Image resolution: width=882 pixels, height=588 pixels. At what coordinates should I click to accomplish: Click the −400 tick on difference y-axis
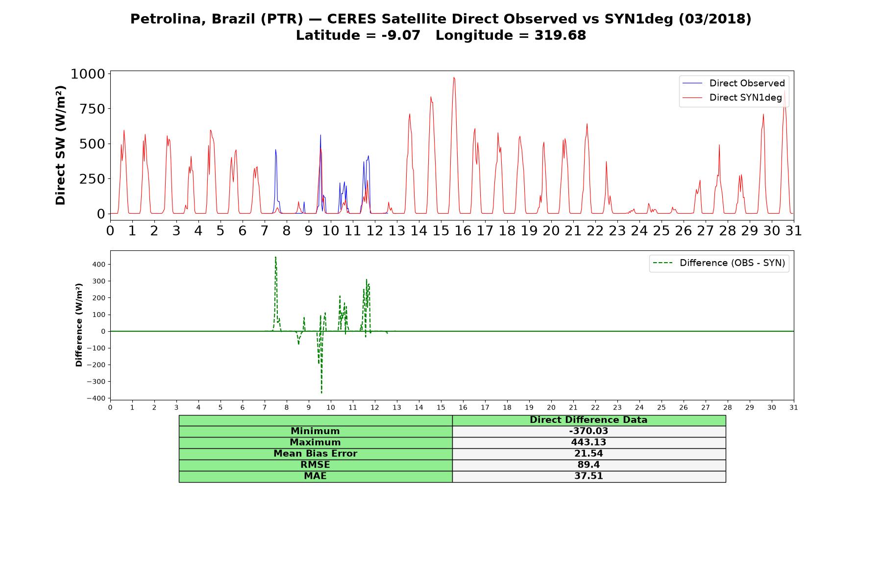(96, 398)
